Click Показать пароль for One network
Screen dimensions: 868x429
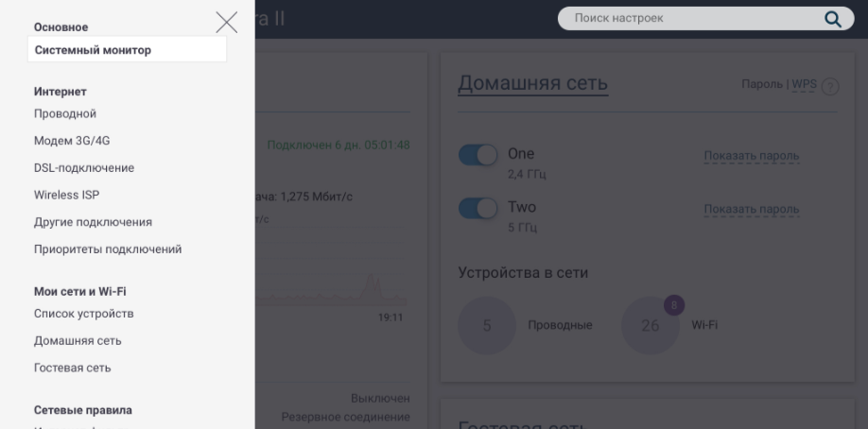pos(751,156)
